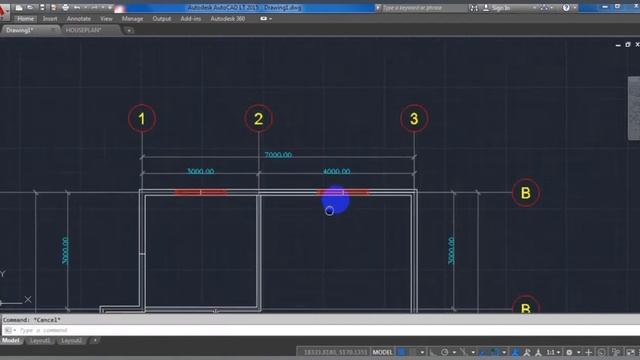
Task: Switch to the Layout1 tab
Action: point(40,340)
